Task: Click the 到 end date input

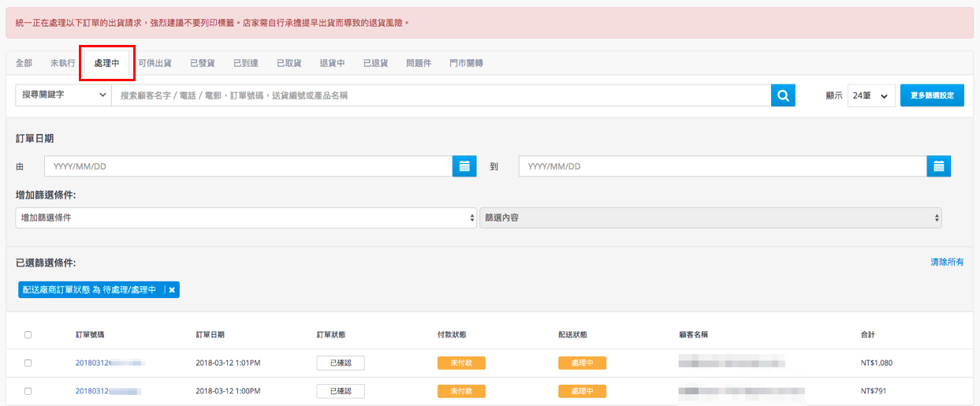Action: click(723, 166)
